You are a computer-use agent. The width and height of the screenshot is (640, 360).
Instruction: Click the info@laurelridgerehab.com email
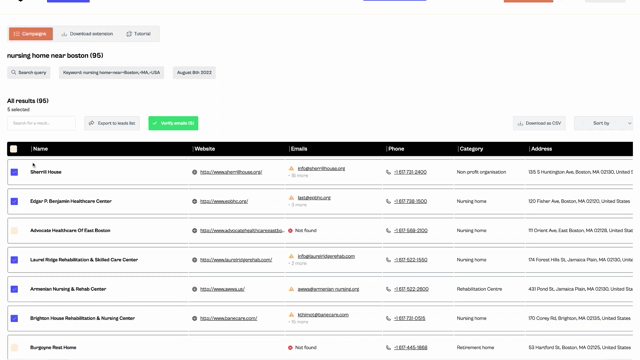pyautogui.click(x=326, y=256)
